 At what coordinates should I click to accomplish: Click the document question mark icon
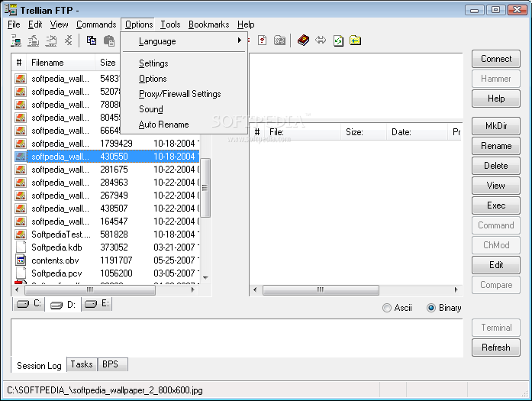pyautogui.click(x=262, y=40)
